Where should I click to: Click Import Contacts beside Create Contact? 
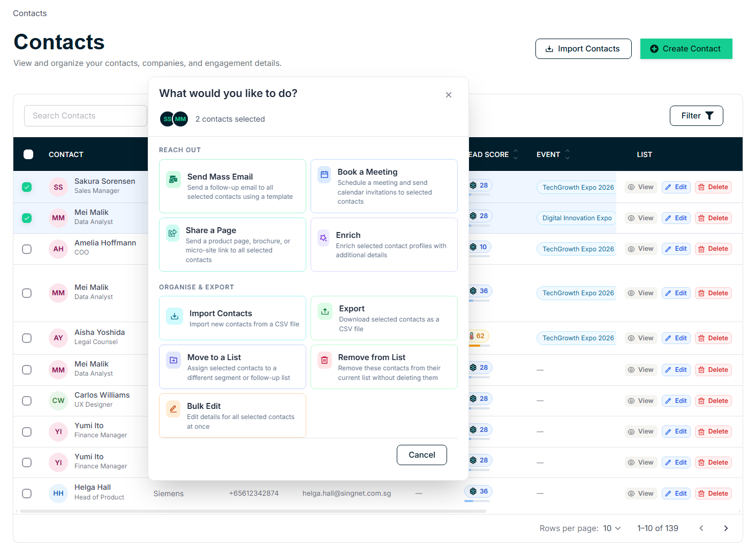coord(584,49)
